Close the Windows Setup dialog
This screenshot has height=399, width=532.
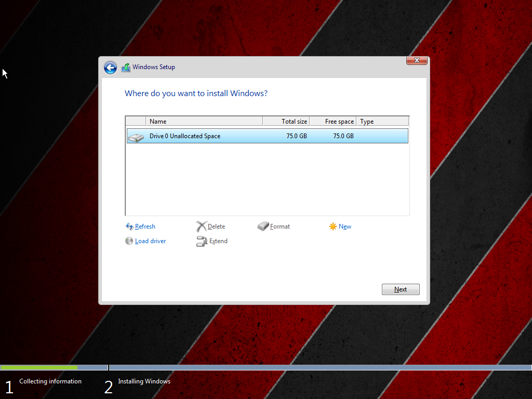click(417, 60)
